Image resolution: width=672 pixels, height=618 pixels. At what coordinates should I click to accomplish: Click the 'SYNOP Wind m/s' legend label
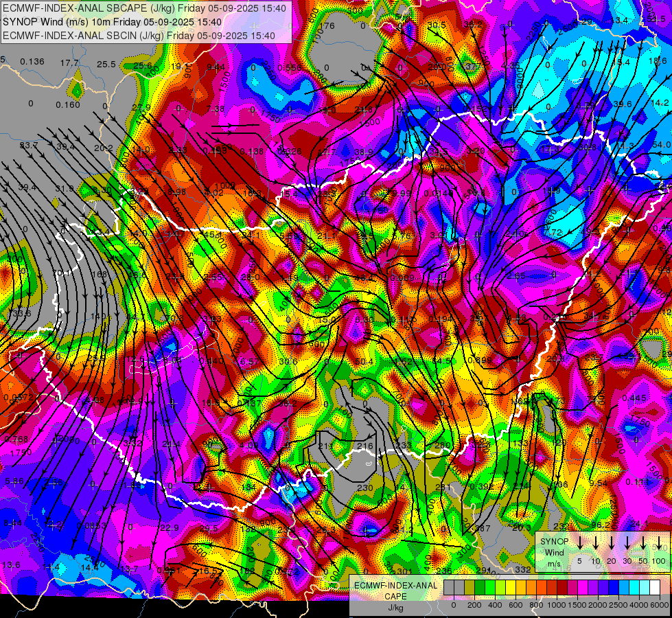(554, 553)
